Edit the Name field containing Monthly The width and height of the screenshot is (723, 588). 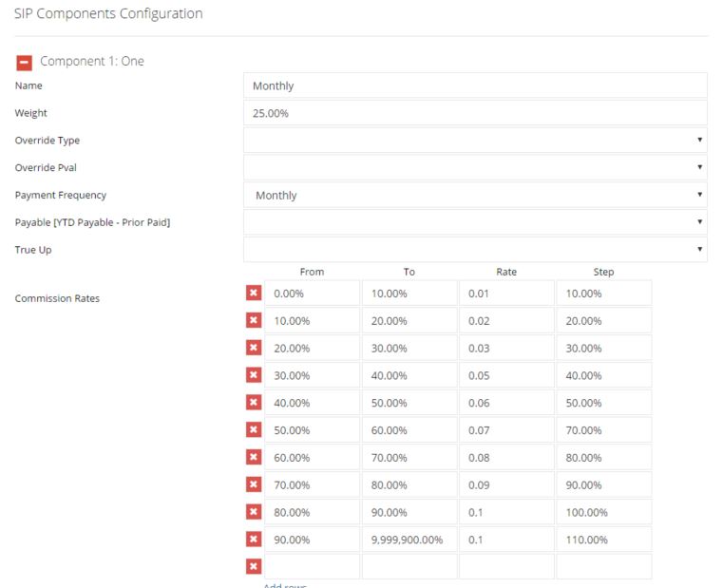(475, 85)
